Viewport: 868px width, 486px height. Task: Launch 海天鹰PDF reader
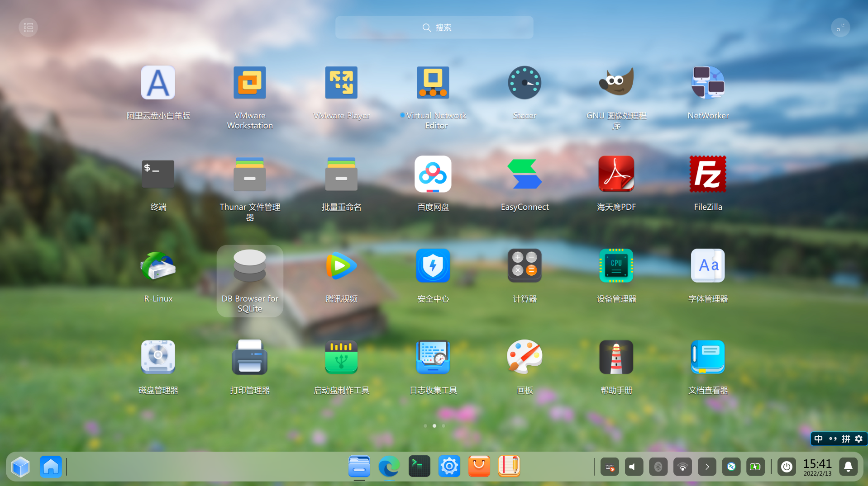616,174
